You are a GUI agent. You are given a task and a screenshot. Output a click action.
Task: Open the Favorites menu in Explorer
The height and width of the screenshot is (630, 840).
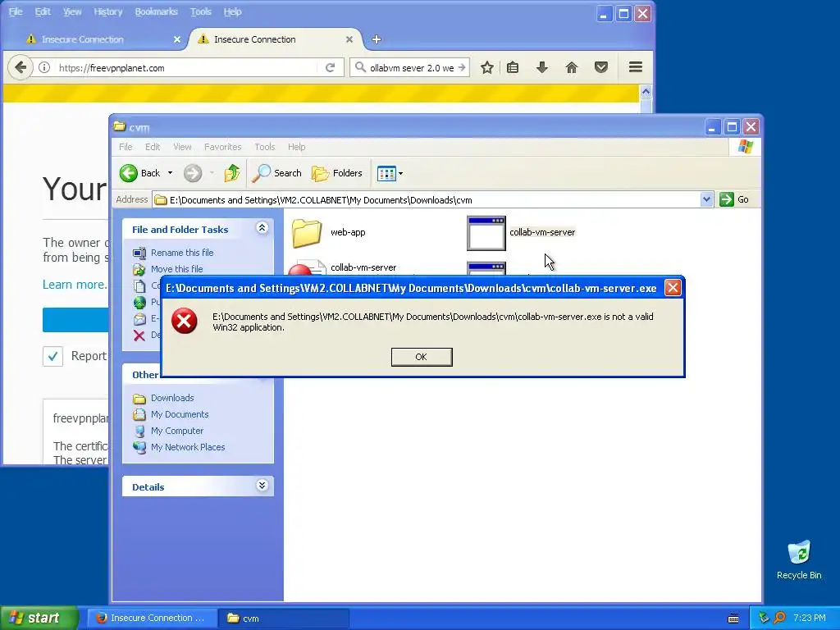(223, 147)
